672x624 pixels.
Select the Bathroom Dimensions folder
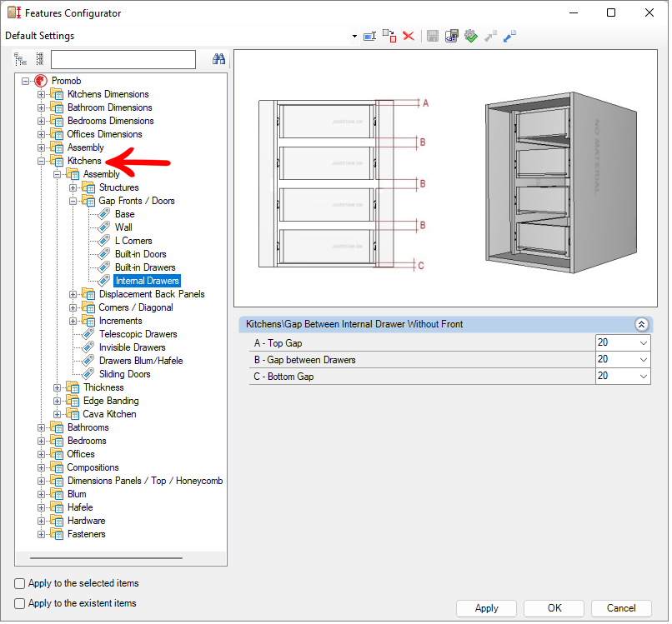point(110,107)
